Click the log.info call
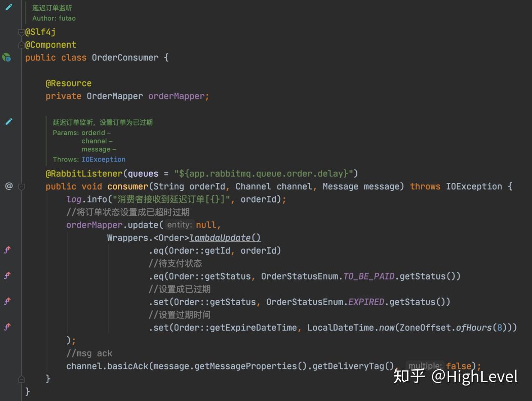Viewport: 532px width, 401px height. (x=87, y=199)
